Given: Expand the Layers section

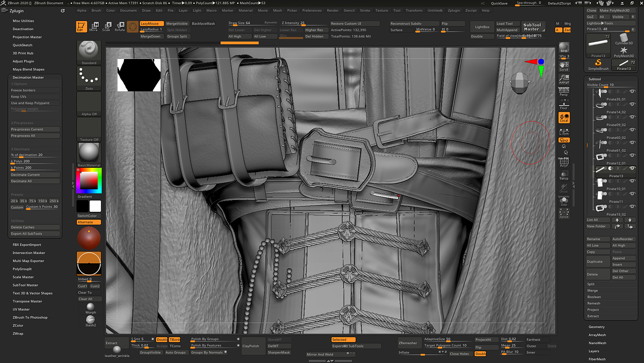Looking at the screenshot, I should (x=594, y=351).
